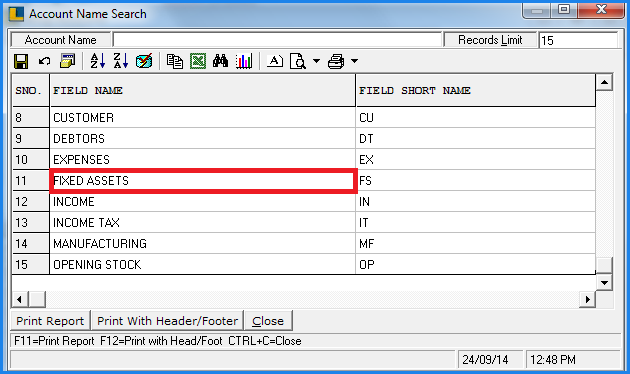Select the FIXED ASSETS cell
The image size is (630, 374).
(x=202, y=181)
